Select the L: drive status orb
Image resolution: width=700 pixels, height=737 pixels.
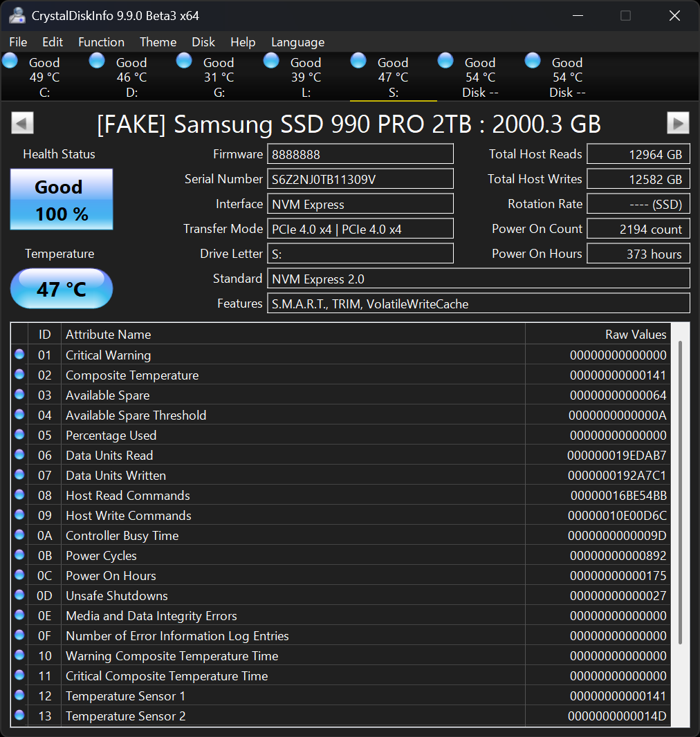271,61
